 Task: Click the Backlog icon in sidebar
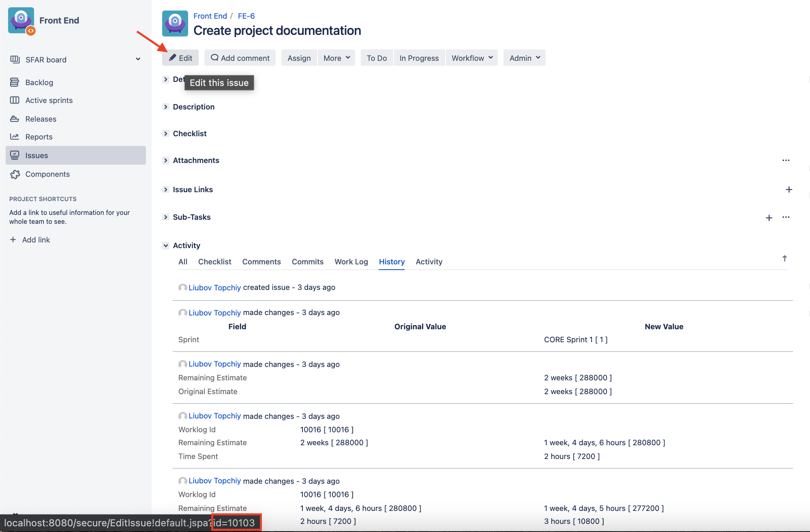pos(15,82)
